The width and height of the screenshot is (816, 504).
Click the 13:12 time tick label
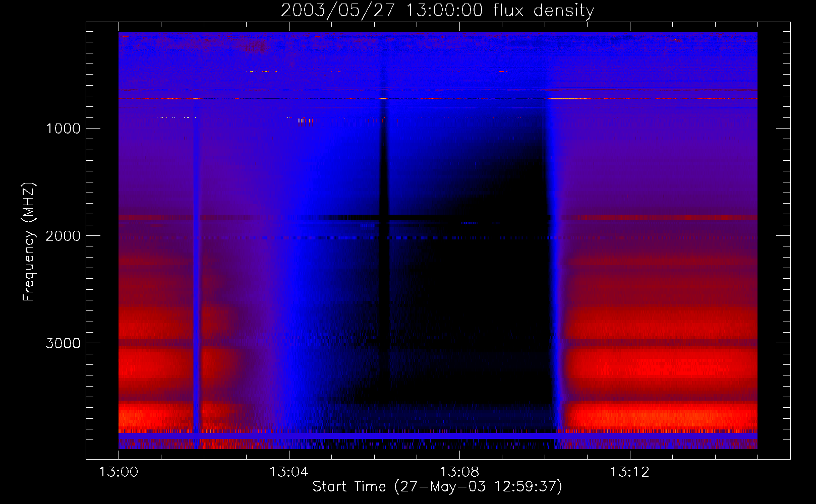click(630, 472)
